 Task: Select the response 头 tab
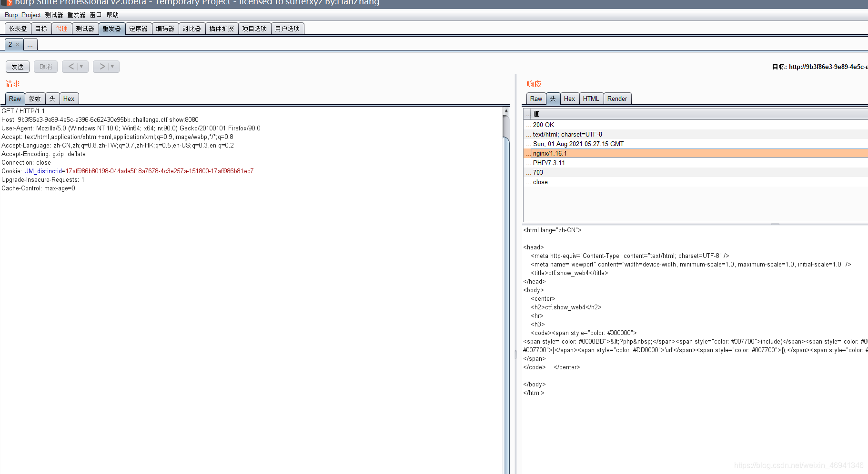click(553, 99)
